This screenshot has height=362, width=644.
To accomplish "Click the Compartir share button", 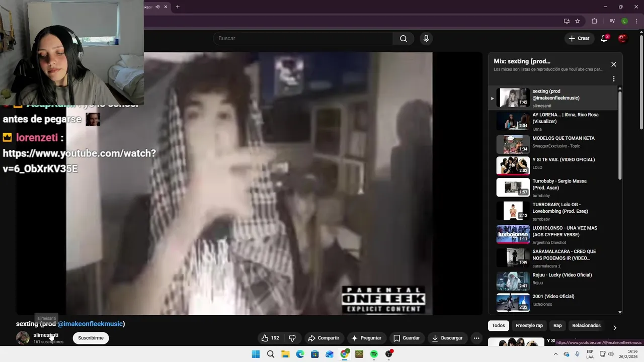I will coord(324,338).
